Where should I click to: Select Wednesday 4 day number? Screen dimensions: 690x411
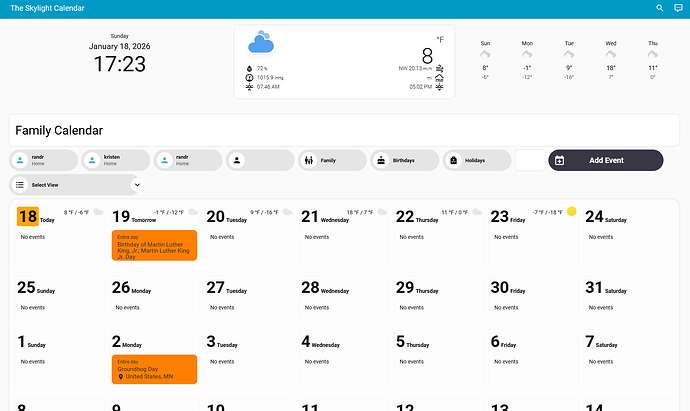tap(305, 341)
